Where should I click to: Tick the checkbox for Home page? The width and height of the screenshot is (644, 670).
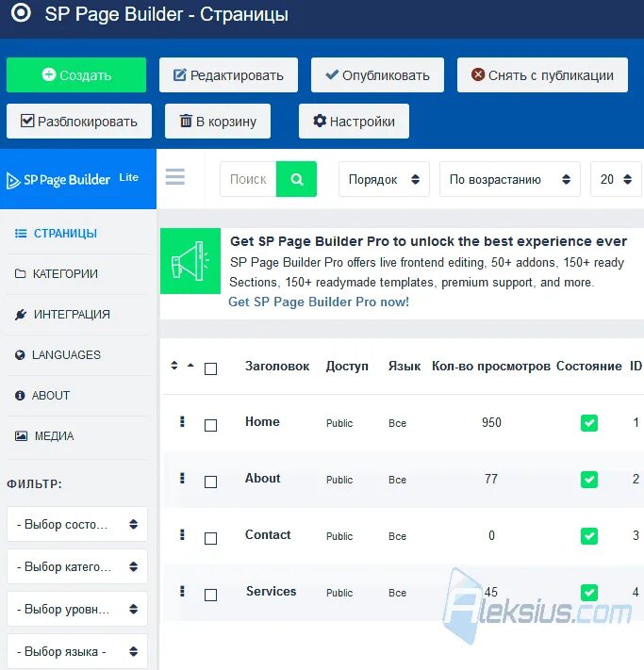tap(211, 425)
